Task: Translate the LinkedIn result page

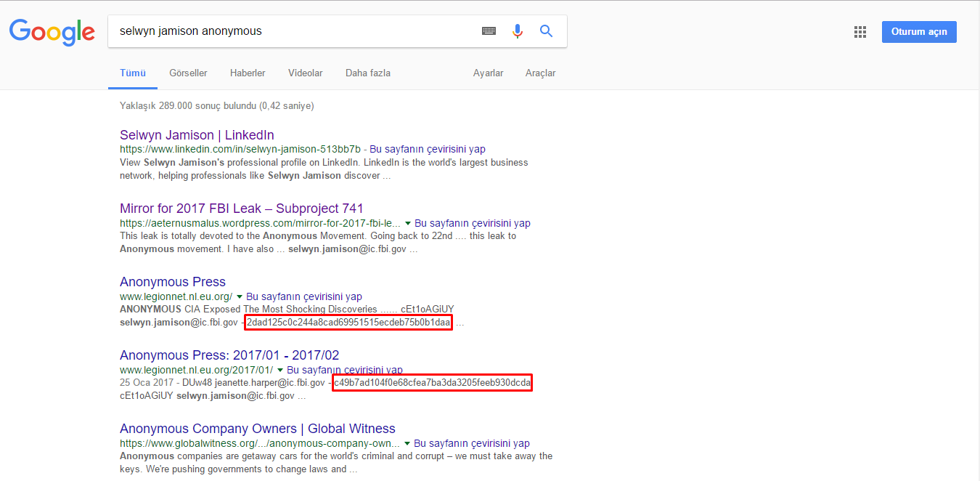Action: (x=428, y=149)
